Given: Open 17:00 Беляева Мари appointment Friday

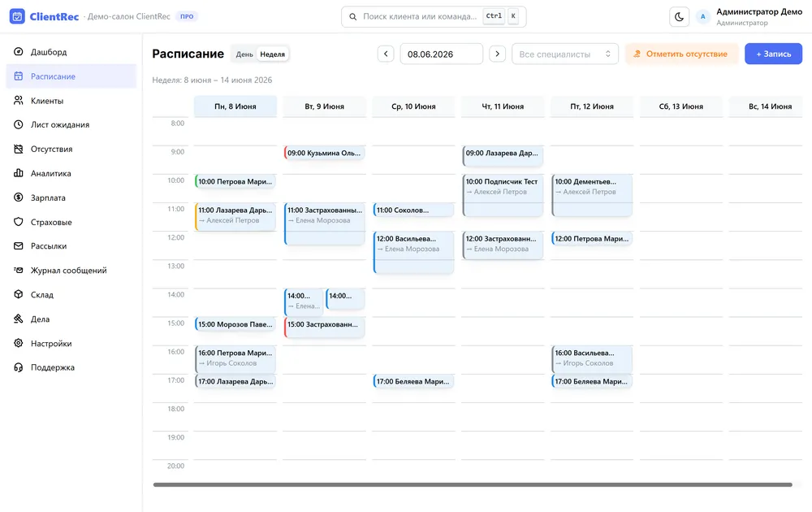Looking at the screenshot, I should 592,381.
